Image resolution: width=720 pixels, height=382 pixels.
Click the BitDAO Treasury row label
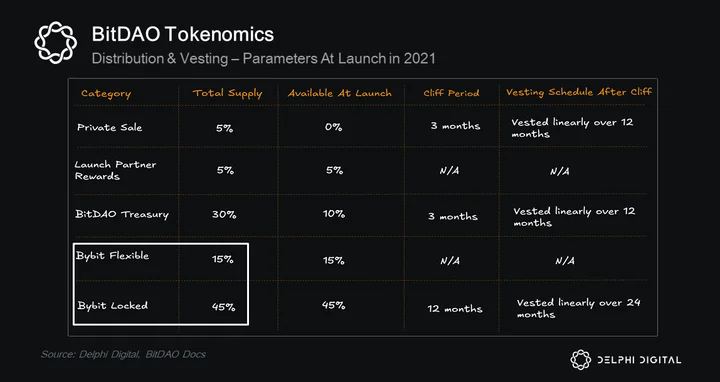pos(122,214)
